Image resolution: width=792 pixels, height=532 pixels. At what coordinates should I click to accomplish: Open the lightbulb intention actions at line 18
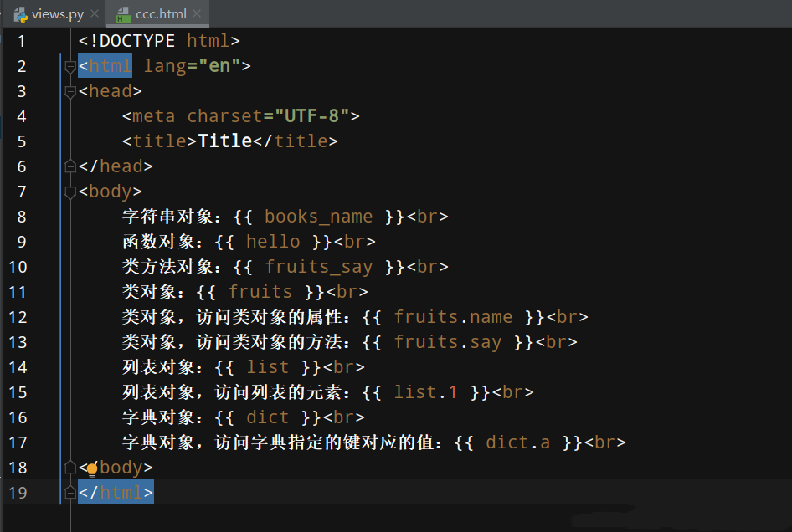(91, 468)
